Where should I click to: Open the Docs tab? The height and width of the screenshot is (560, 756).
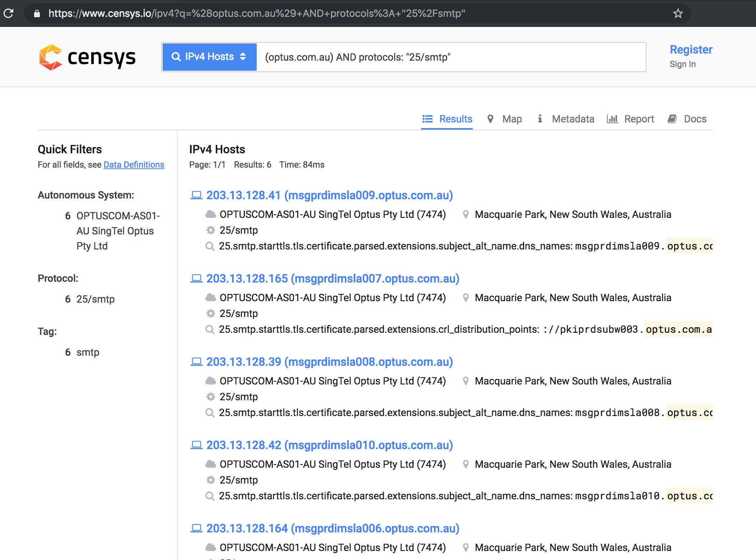pyautogui.click(x=687, y=119)
